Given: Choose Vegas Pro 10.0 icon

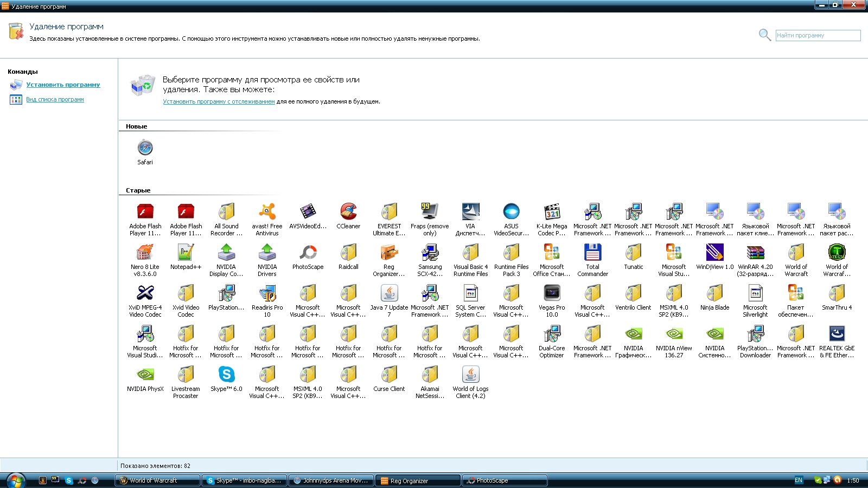Looking at the screenshot, I should pos(552,293).
